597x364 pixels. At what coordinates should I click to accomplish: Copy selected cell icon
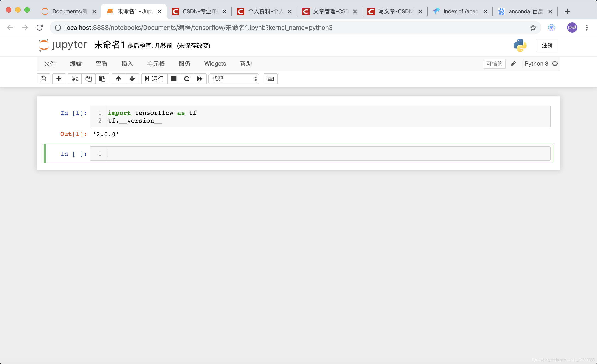pyautogui.click(x=88, y=79)
